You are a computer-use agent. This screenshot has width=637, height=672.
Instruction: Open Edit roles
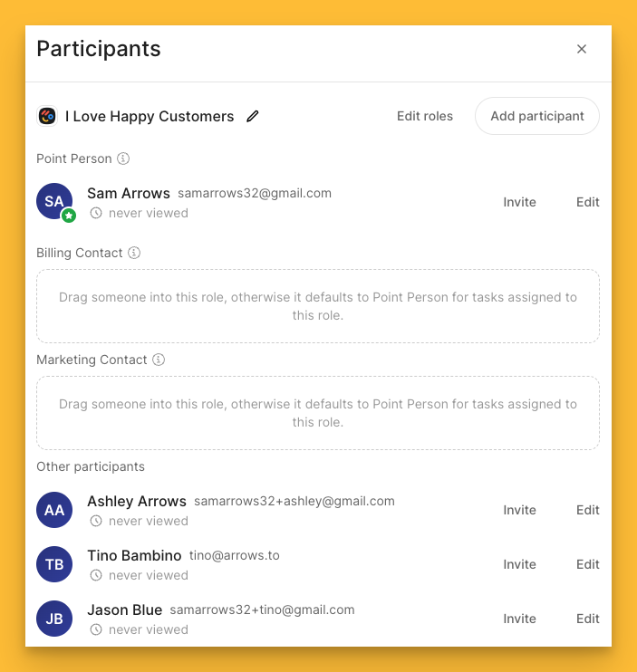coord(425,116)
